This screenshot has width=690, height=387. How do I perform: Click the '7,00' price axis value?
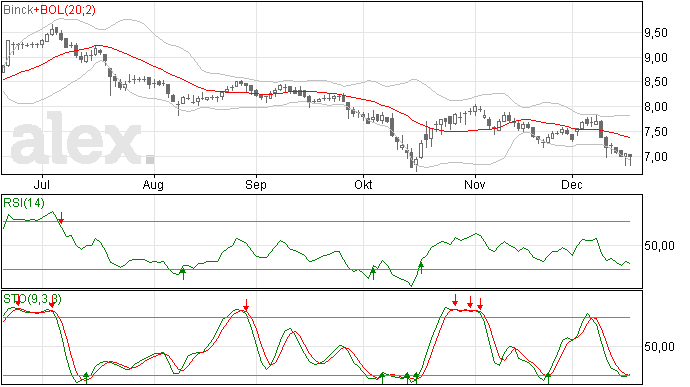657,157
